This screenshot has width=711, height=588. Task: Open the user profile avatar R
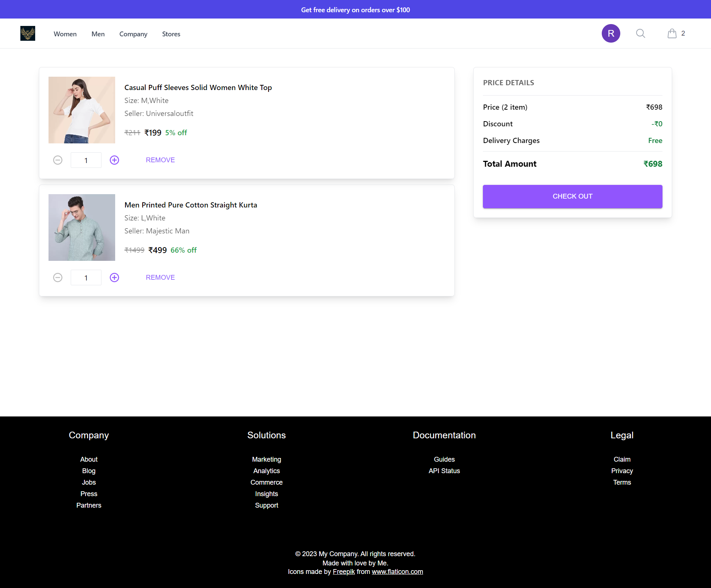[611, 33]
